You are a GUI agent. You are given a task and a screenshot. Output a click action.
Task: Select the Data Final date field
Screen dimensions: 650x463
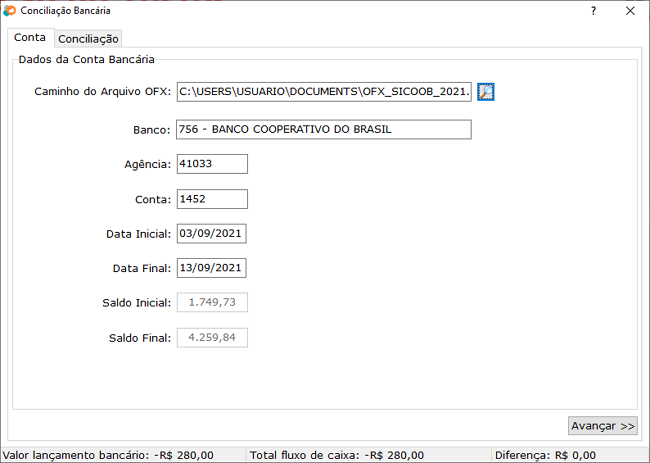(x=211, y=268)
